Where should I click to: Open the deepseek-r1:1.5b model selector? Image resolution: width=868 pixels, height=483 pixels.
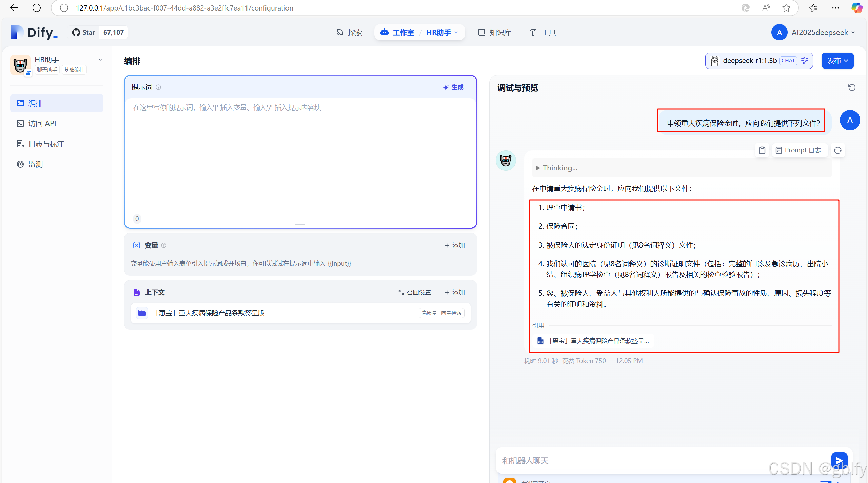(759, 61)
